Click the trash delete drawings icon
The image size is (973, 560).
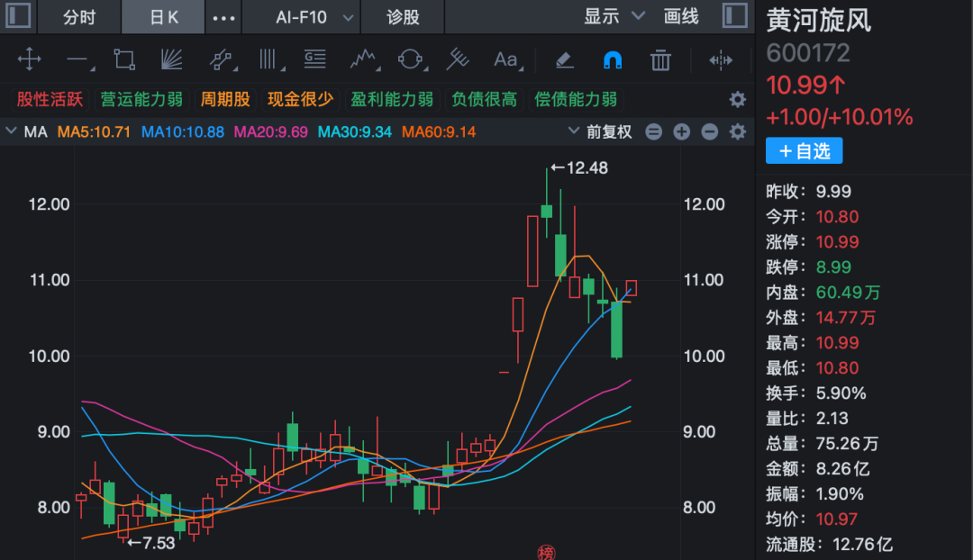660,60
